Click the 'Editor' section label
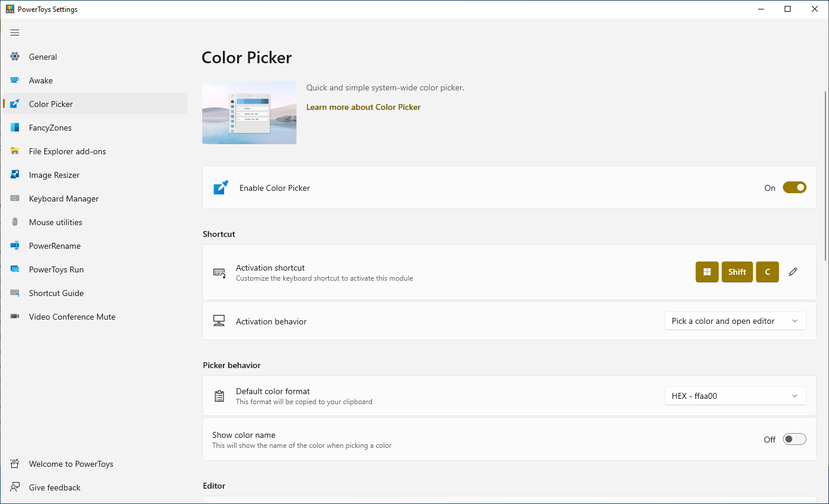This screenshot has width=829, height=504. pyautogui.click(x=214, y=486)
